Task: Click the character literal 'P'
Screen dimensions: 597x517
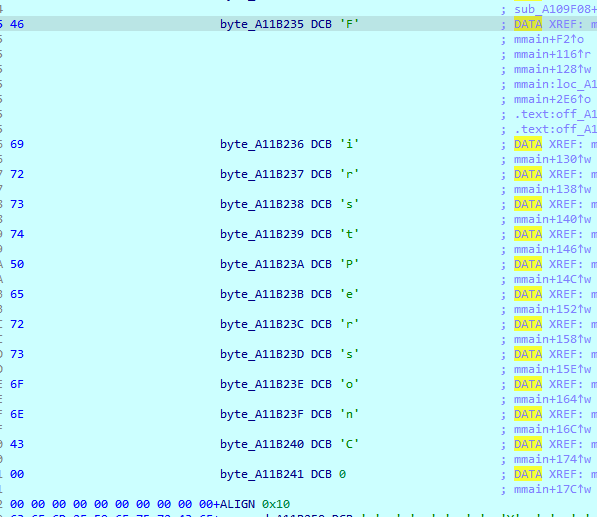Action: click(349, 264)
